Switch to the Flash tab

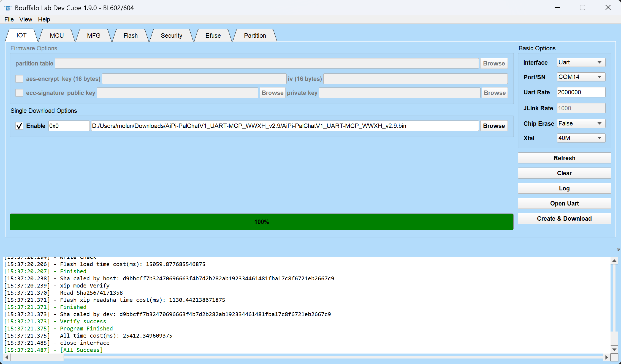coord(131,35)
